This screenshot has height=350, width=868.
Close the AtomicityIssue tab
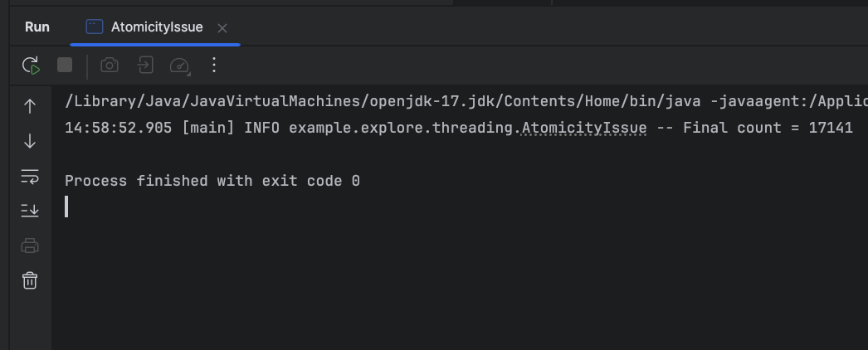222,28
